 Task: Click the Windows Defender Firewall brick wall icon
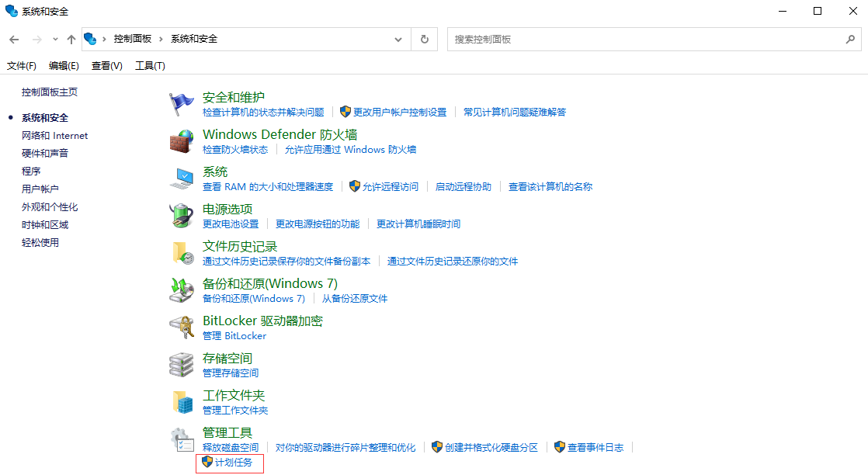point(181,141)
